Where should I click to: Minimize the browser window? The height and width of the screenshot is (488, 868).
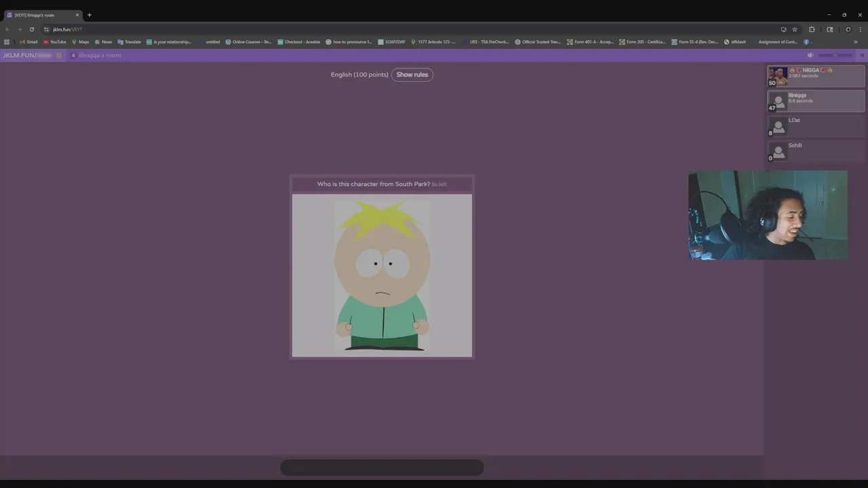(829, 15)
